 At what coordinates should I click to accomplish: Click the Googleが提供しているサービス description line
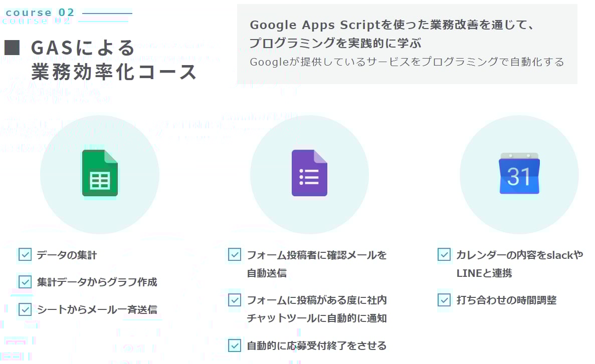click(407, 62)
